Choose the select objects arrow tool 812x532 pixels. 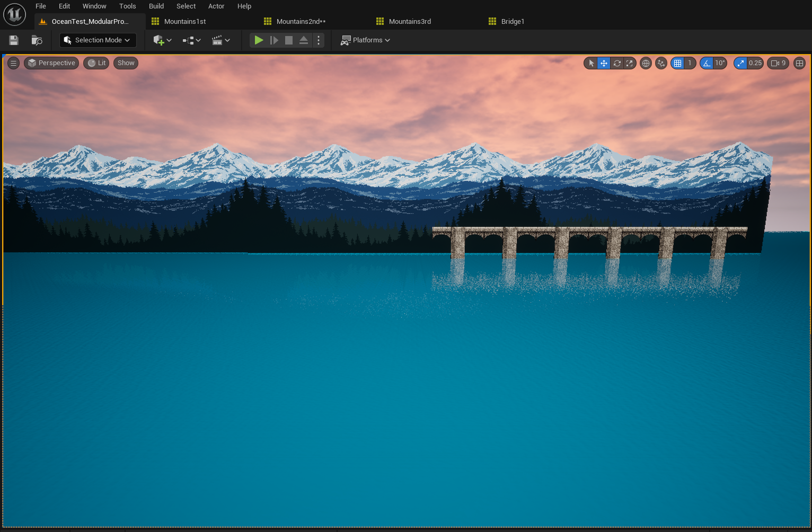pyautogui.click(x=591, y=63)
